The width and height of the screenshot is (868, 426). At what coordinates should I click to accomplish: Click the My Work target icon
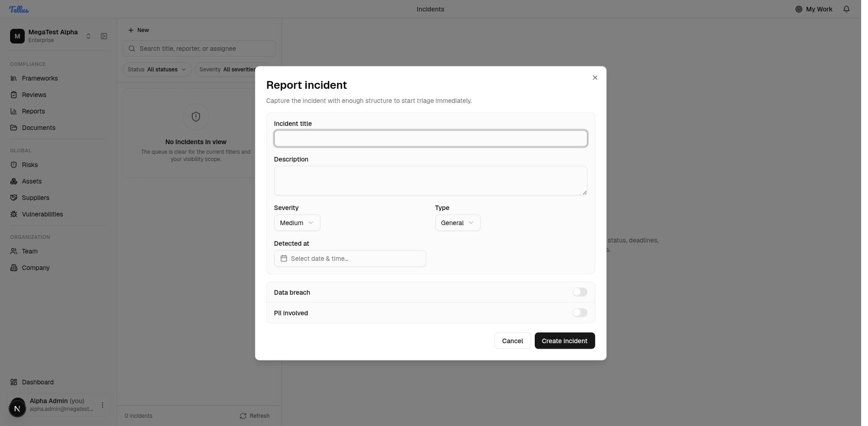coord(799,9)
